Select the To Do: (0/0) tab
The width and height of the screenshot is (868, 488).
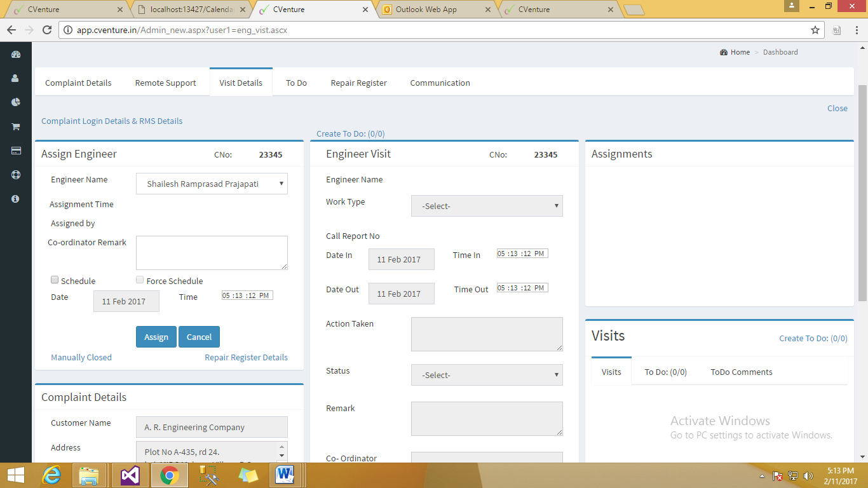click(666, 372)
